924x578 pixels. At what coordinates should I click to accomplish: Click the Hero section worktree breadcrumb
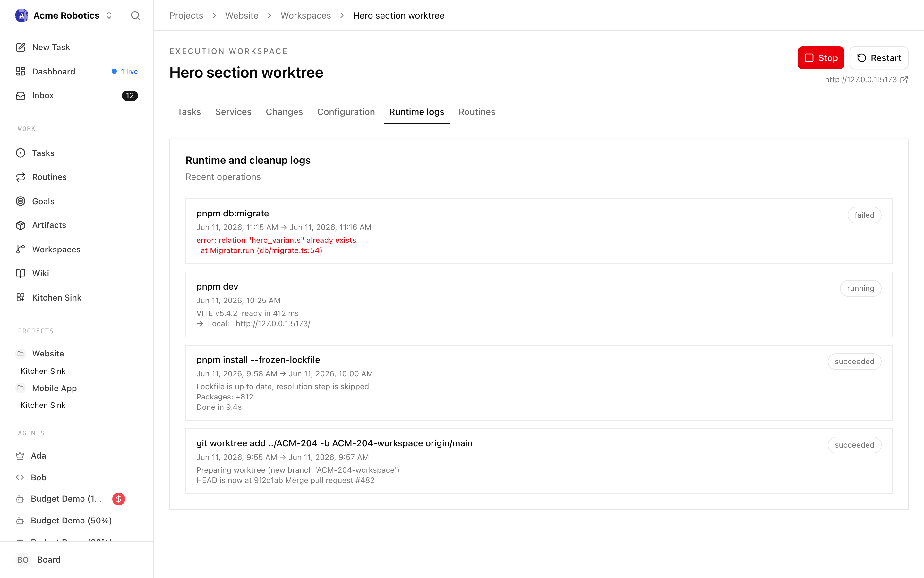click(x=398, y=16)
